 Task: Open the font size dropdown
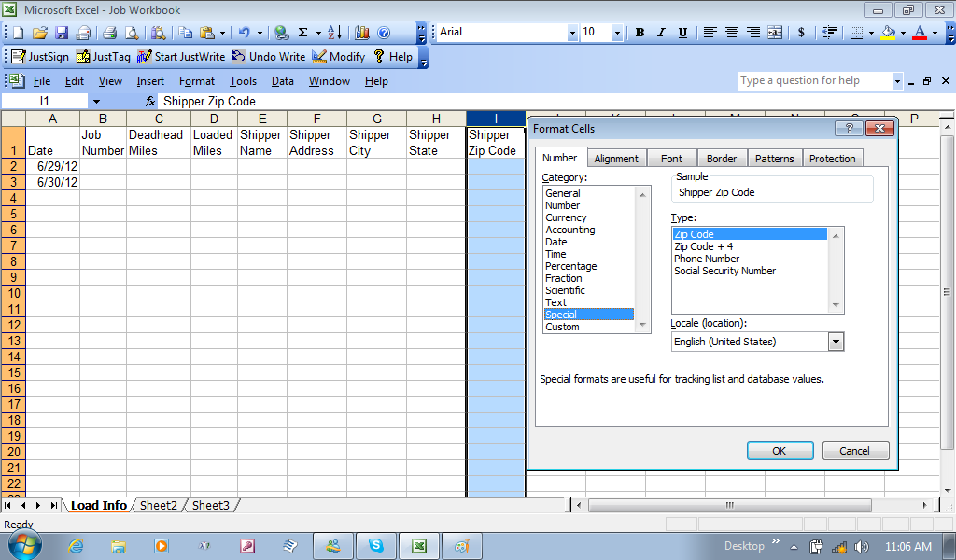(617, 33)
